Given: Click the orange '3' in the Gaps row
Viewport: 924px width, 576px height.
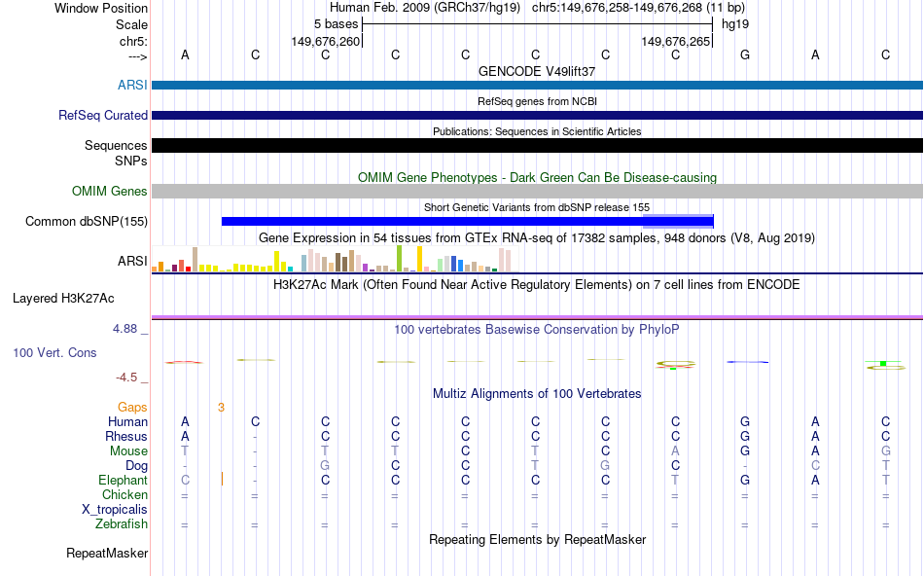Looking at the screenshot, I should point(221,407).
